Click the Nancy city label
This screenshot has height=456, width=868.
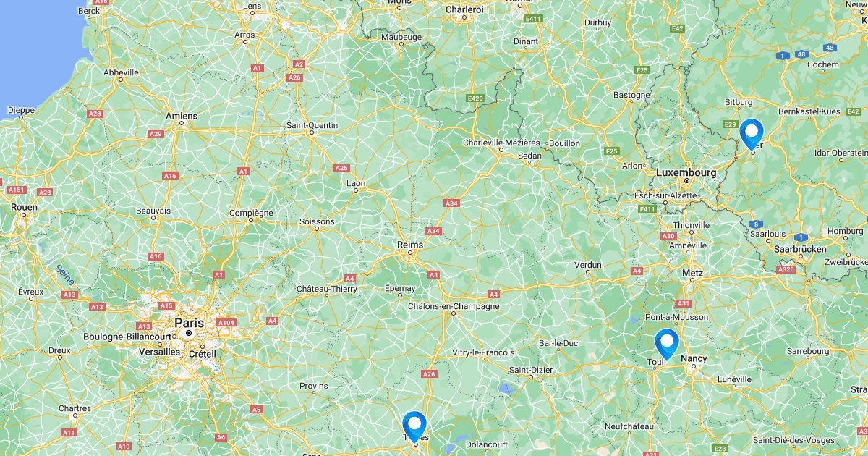[694, 358]
